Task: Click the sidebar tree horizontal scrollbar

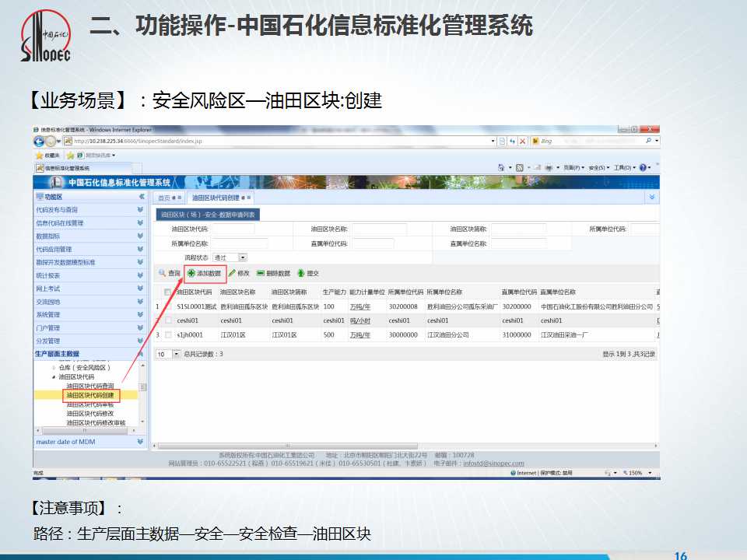Action: 86,430
